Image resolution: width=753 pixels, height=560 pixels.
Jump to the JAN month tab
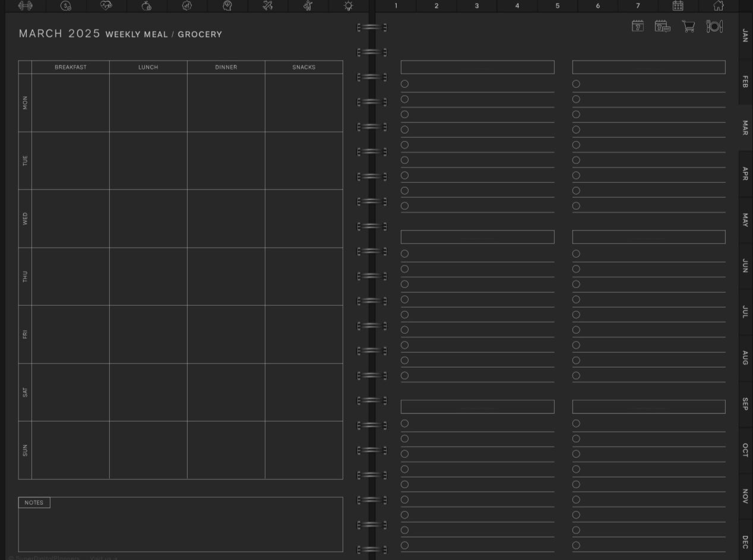[x=745, y=35]
